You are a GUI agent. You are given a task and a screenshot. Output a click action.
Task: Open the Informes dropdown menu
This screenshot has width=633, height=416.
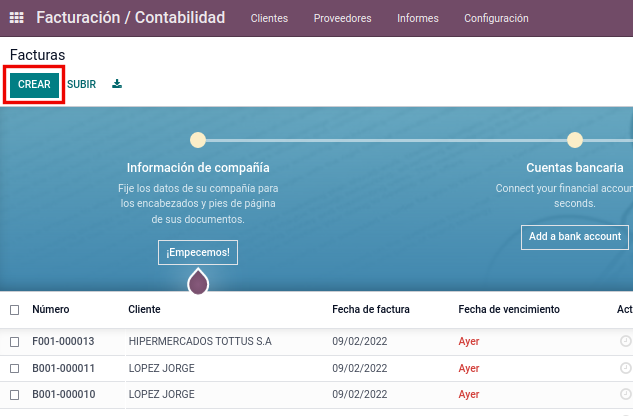tap(417, 18)
